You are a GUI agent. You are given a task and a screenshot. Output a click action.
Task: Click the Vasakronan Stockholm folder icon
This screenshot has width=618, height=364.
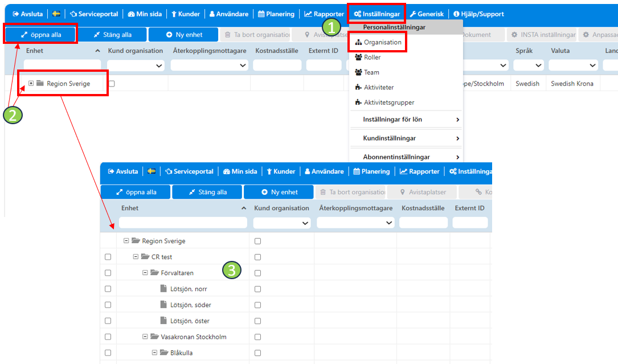pyautogui.click(x=154, y=337)
